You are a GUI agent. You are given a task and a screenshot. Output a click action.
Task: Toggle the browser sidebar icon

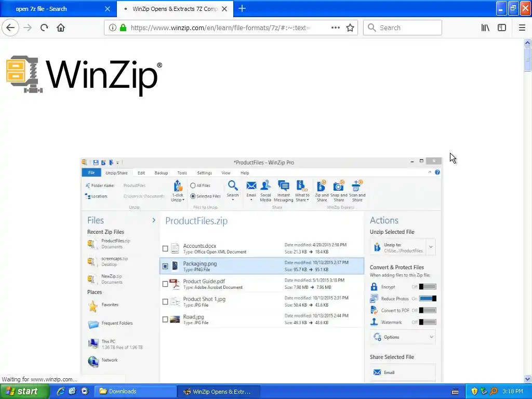(x=502, y=28)
